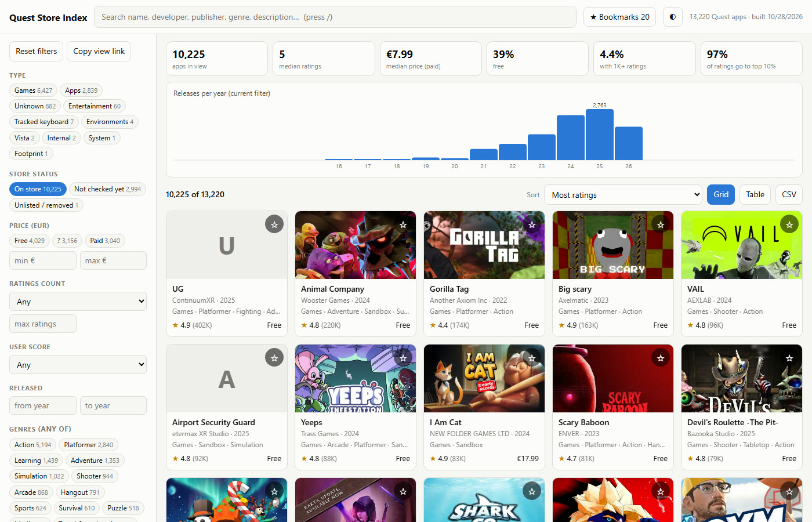Toggle the Free price filter chip
This screenshot has height=522, width=812.
point(30,241)
